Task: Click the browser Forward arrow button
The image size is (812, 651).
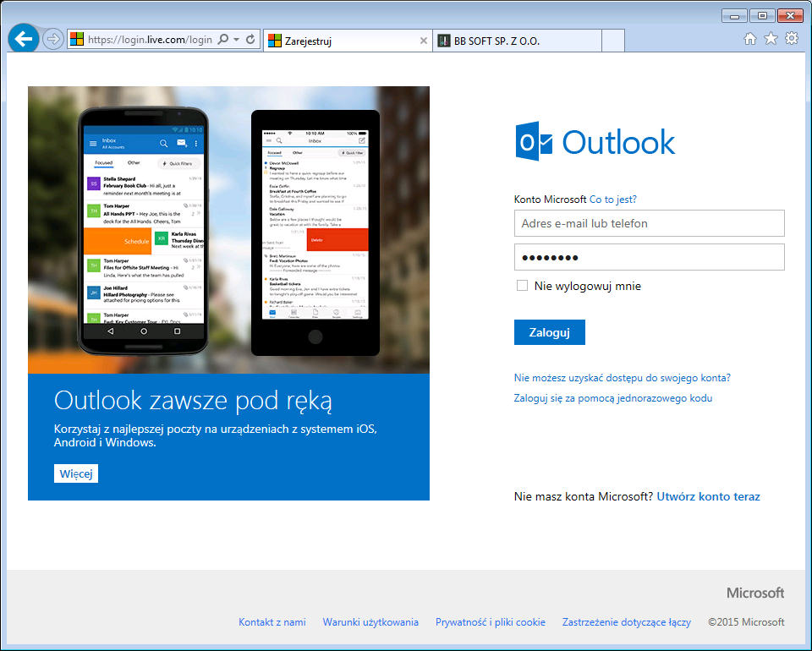Action: [x=53, y=40]
